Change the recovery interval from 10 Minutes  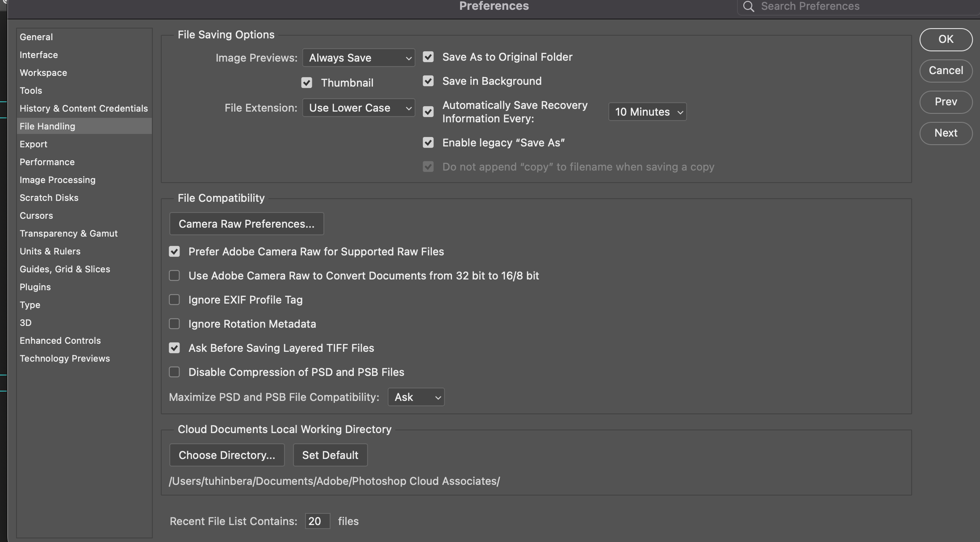[647, 112]
